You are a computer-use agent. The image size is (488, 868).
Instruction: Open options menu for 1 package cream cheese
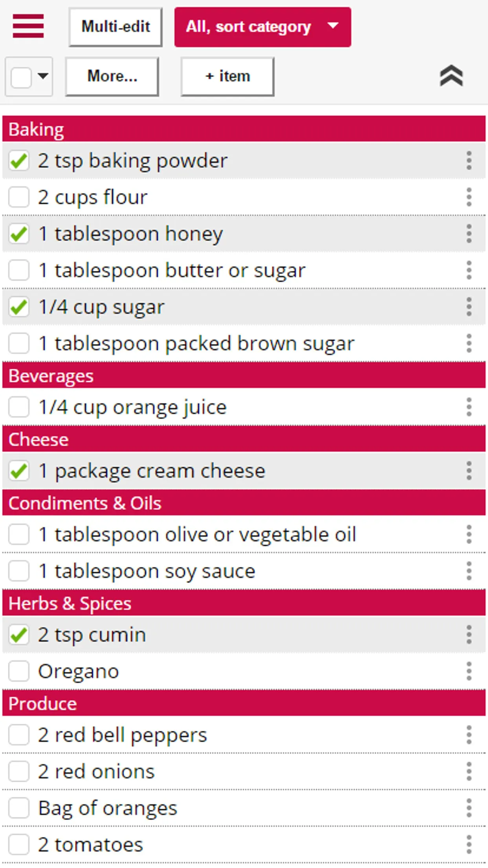point(470,470)
